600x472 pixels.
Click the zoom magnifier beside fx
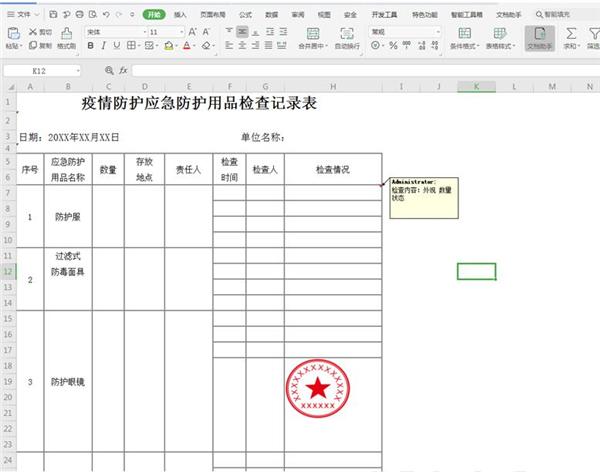coord(109,70)
